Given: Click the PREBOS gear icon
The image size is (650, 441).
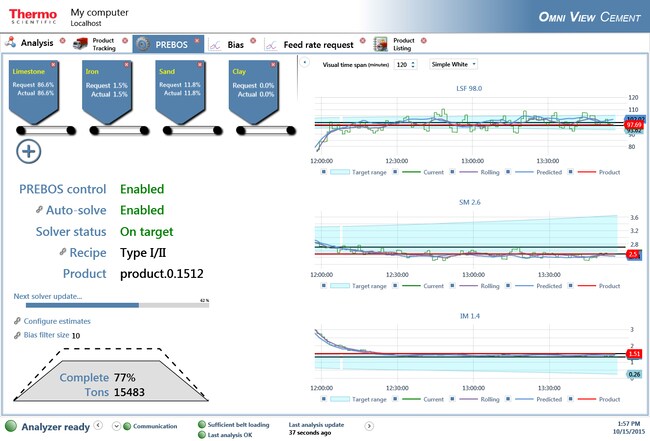Looking at the screenshot, I should (144, 44).
